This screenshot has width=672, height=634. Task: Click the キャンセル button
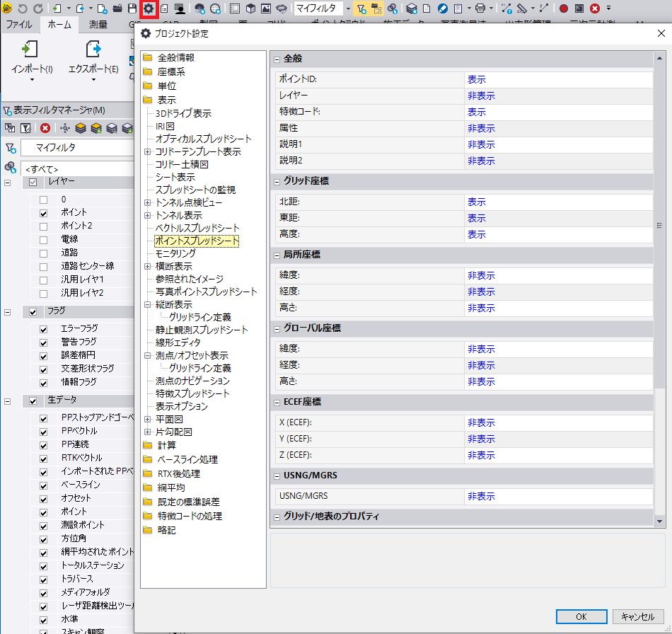click(637, 616)
